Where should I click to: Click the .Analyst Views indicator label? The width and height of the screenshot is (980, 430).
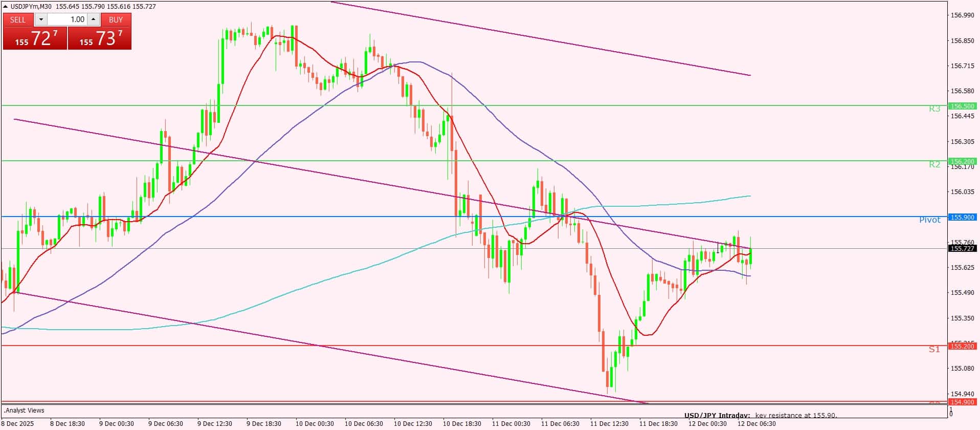[24, 410]
